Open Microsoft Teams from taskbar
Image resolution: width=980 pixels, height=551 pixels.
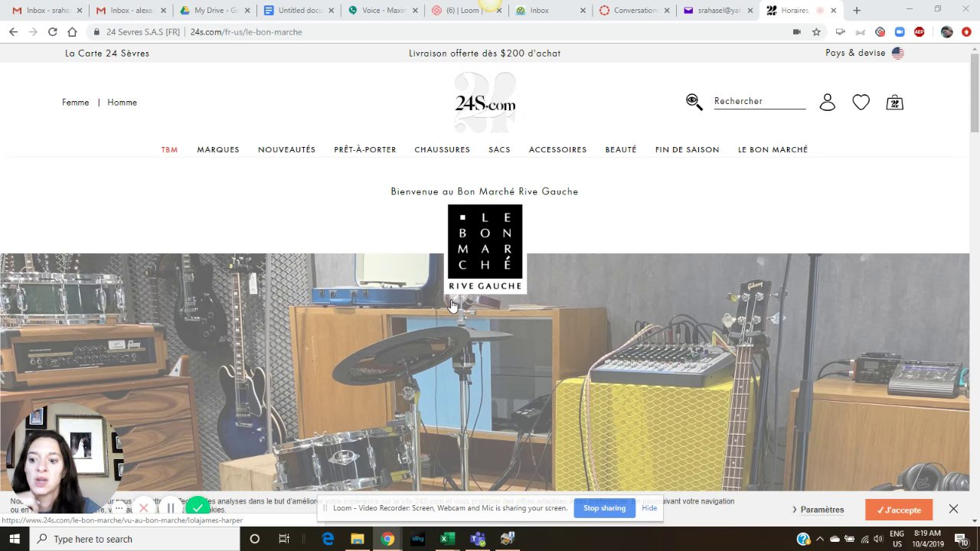(478, 539)
